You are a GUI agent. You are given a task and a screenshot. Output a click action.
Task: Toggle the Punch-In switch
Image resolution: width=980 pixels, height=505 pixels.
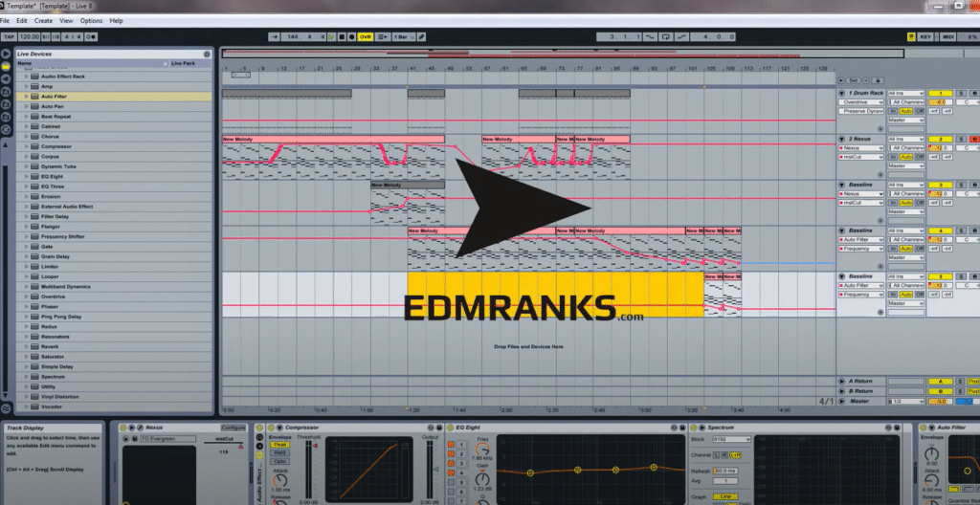[651, 37]
